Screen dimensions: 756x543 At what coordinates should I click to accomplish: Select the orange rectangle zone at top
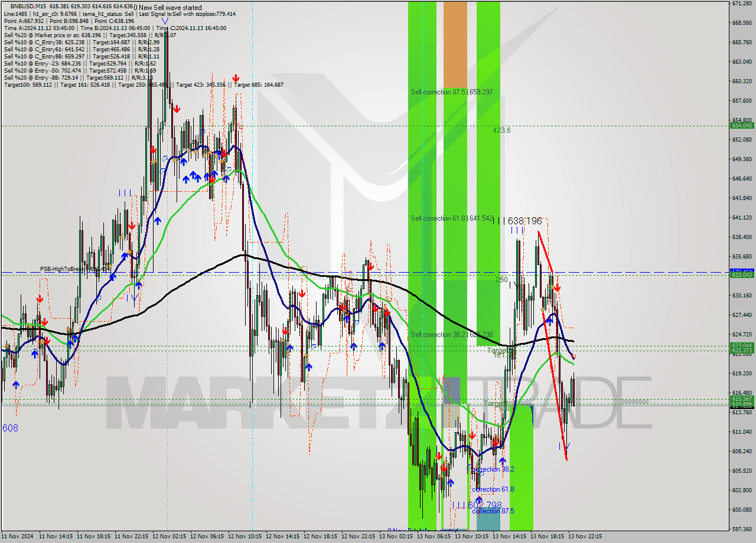point(455,45)
